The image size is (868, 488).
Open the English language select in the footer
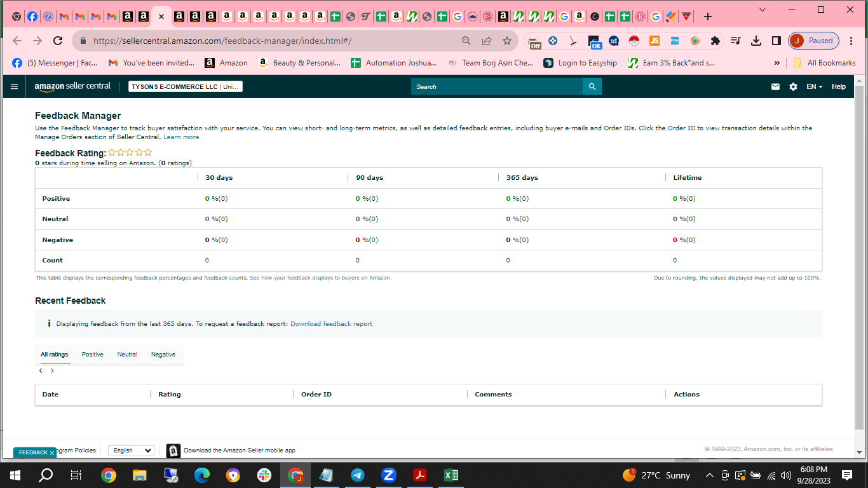coord(131,451)
